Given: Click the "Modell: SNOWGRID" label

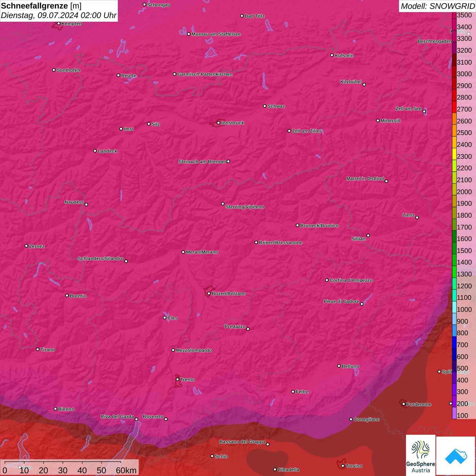Looking at the screenshot, I should pos(438,6).
